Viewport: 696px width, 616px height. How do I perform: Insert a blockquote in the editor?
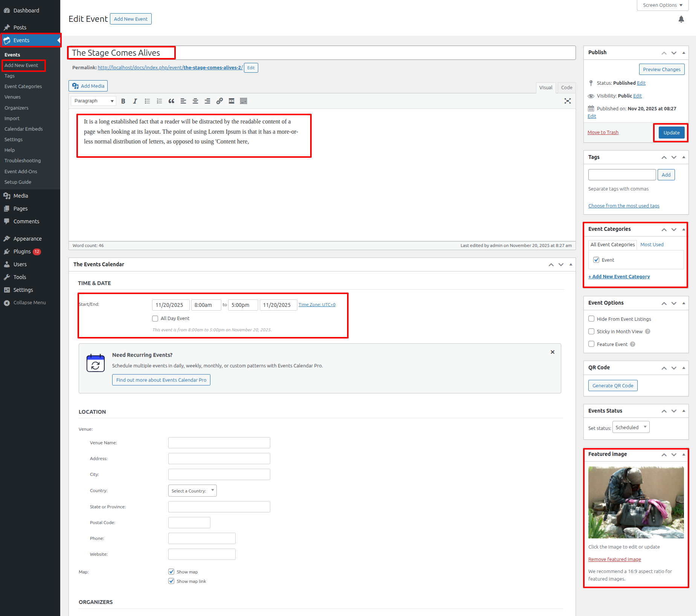[171, 101]
